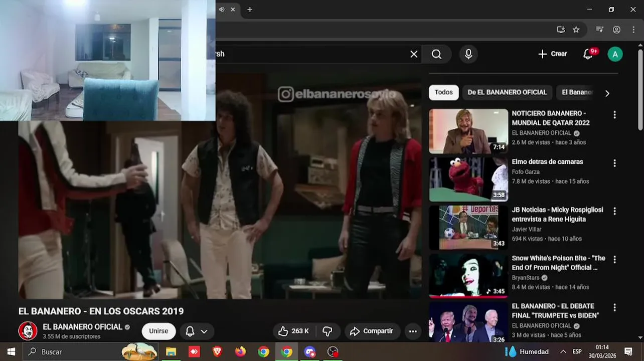Show hidden system tray icons chevron
Viewport: 644px width, 361px height.
[563, 351]
